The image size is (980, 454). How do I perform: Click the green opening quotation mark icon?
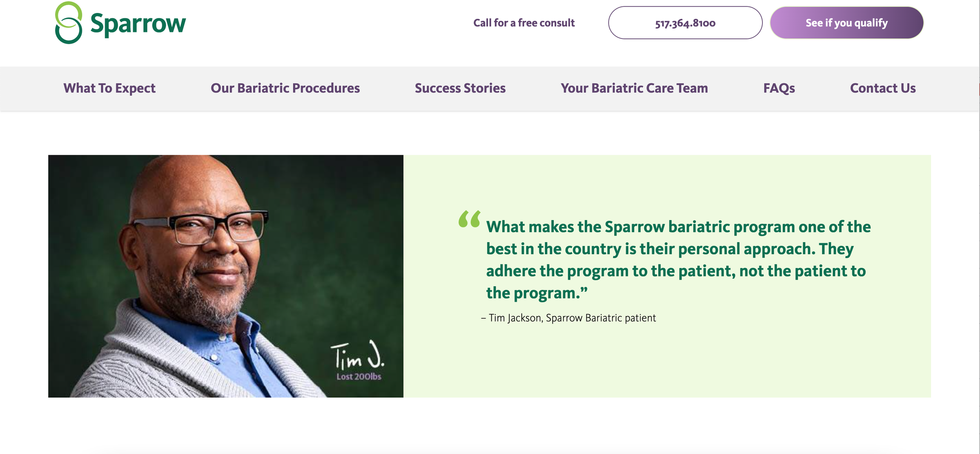click(469, 219)
